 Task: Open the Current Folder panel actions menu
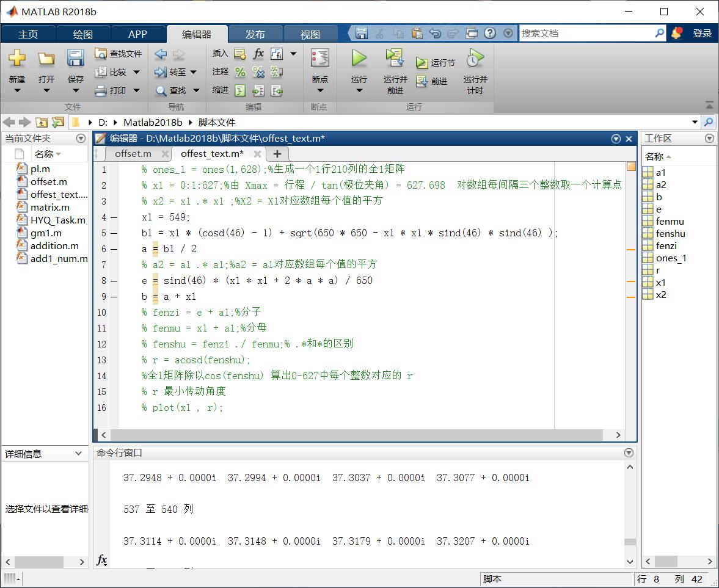pyautogui.click(x=81, y=138)
